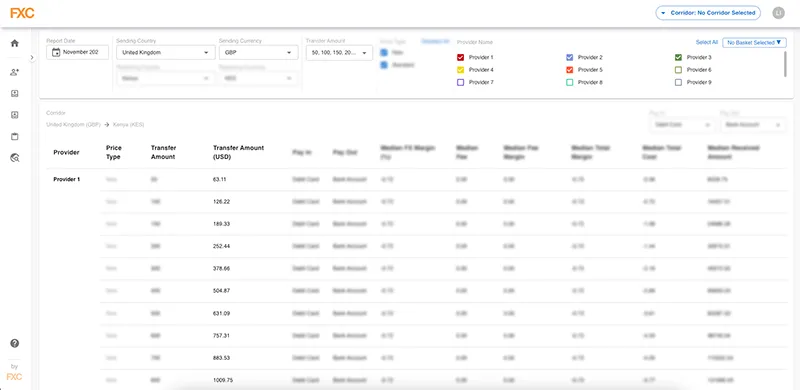Uncheck the Provider 3 checkbox
800x390 pixels.
point(678,58)
